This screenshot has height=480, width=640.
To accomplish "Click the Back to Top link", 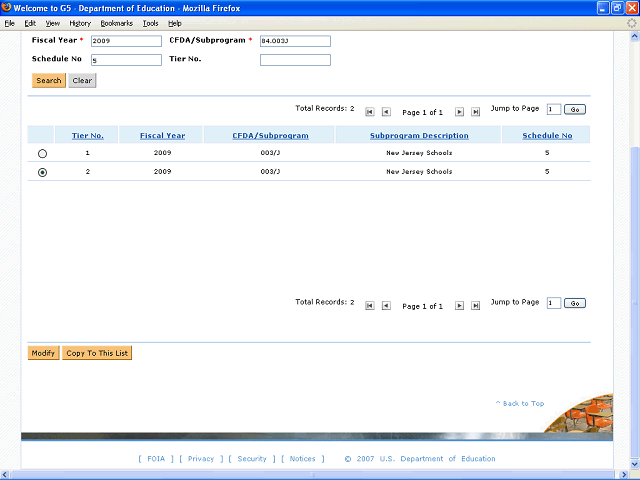I will (520, 404).
